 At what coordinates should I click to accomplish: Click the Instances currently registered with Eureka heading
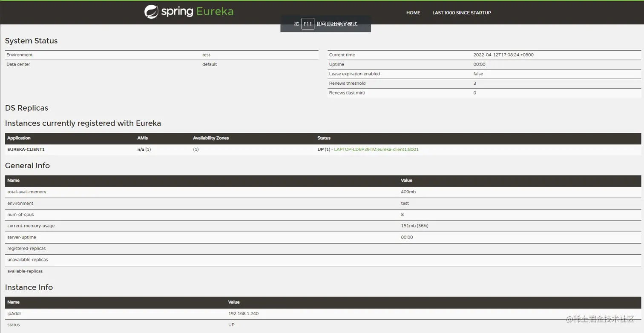coord(83,123)
